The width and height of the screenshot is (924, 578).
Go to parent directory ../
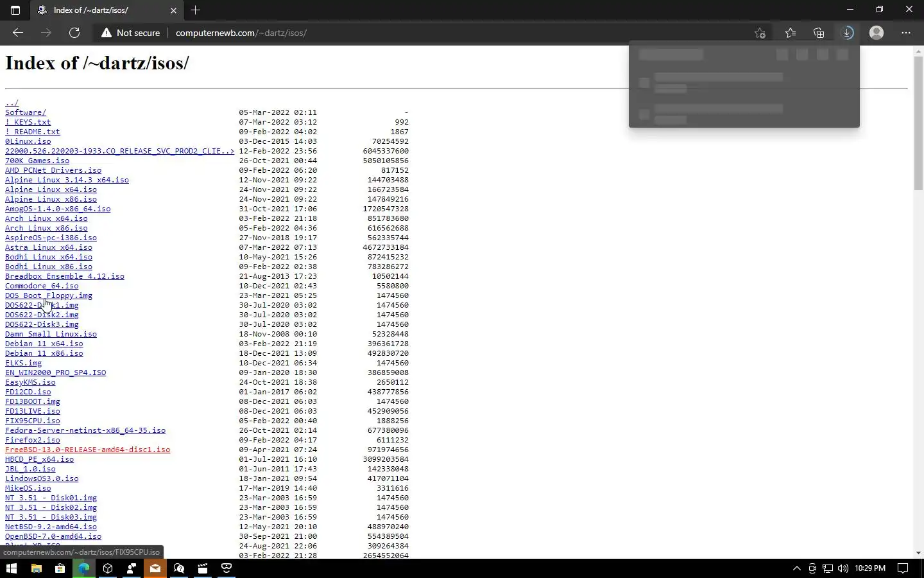coord(12,103)
